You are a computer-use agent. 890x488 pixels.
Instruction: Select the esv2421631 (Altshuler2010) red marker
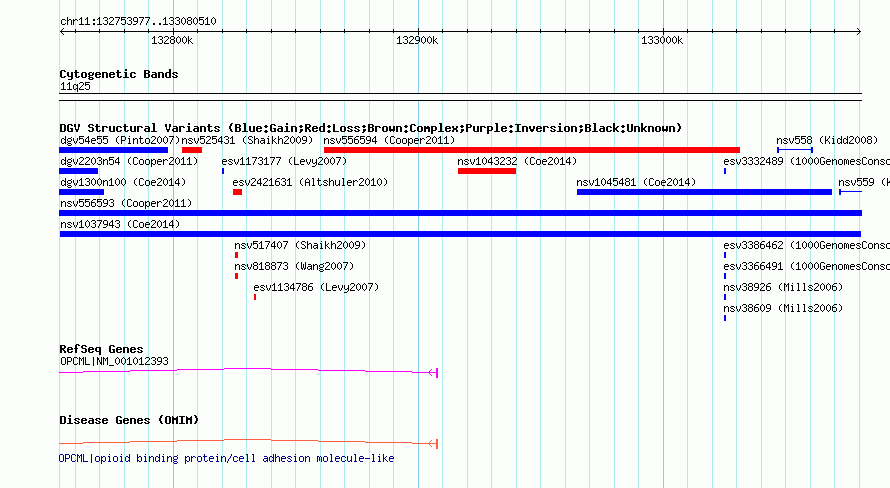pyautogui.click(x=237, y=192)
